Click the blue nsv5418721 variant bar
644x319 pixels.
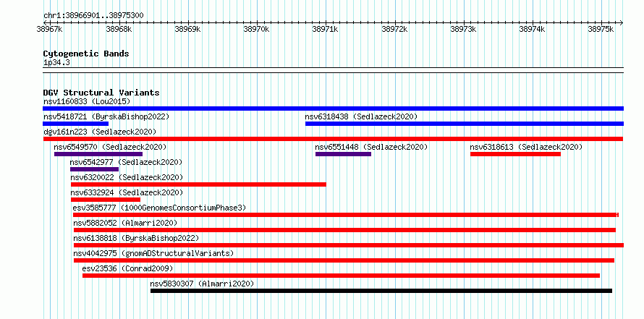click(75, 124)
